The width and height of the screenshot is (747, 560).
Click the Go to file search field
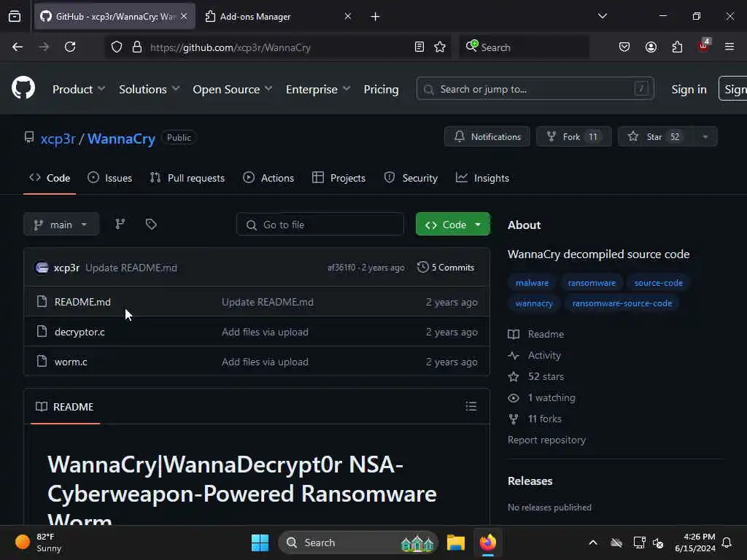(x=320, y=225)
